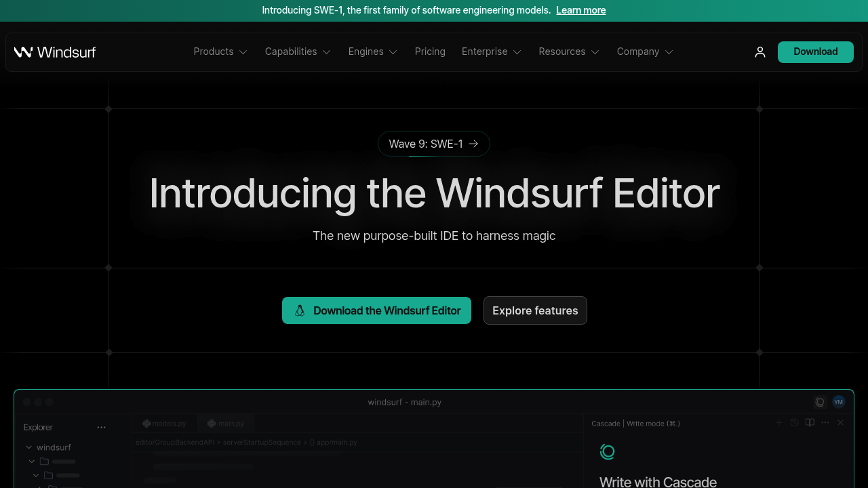This screenshot has height=488, width=868.
Task: Expand the Capabilities dropdown menu
Action: [298, 52]
